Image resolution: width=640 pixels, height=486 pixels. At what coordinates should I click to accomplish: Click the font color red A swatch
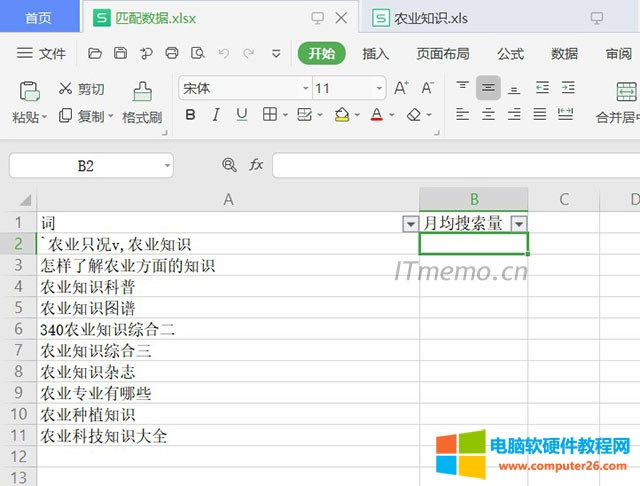point(376,116)
